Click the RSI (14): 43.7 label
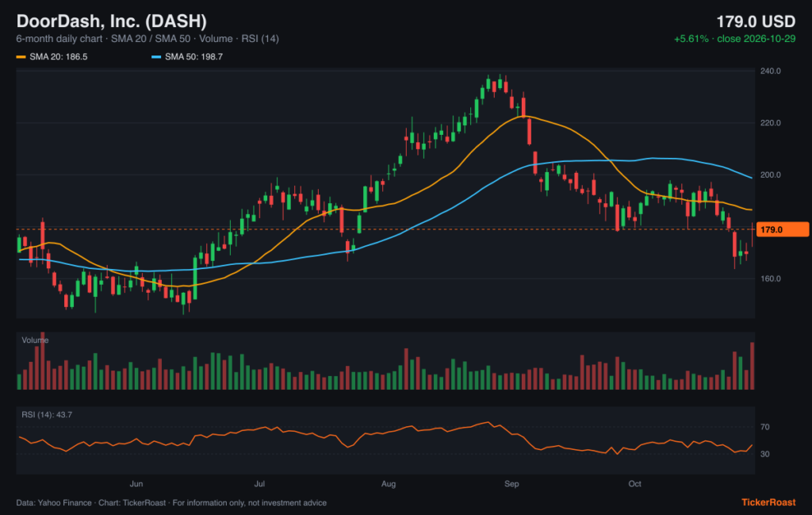Image resolution: width=812 pixels, height=515 pixels. [x=47, y=415]
